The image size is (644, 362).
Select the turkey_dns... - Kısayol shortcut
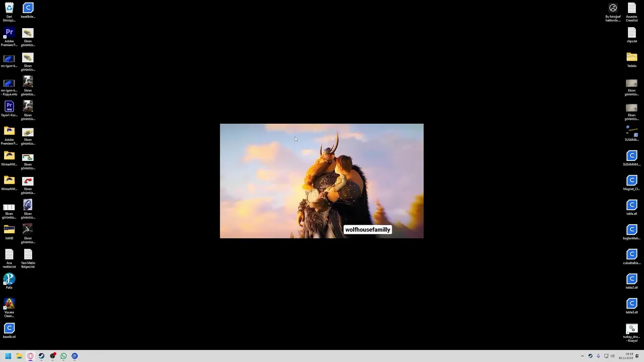(x=631, y=333)
